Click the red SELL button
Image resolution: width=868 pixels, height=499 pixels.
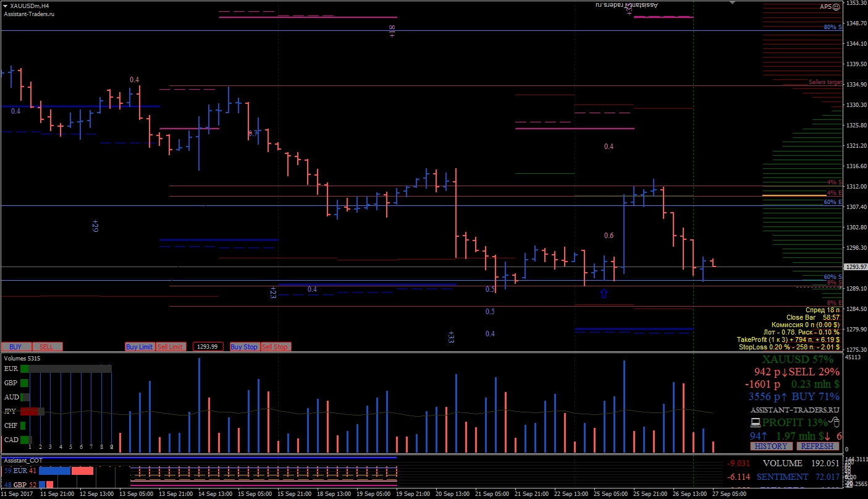click(x=47, y=347)
